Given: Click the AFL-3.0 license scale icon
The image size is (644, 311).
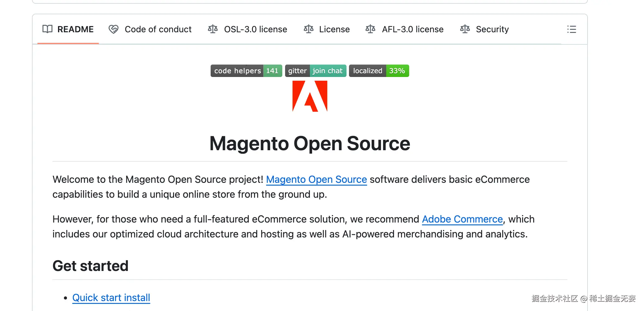Looking at the screenshot, I should 370,29.
